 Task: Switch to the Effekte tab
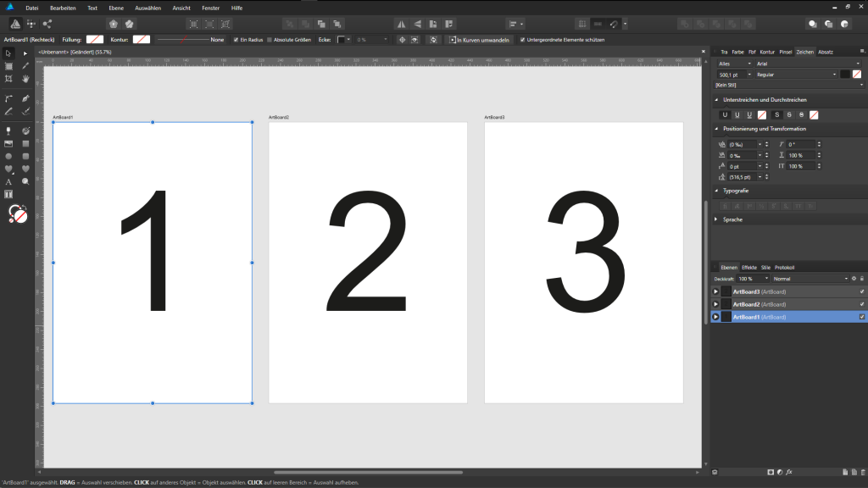[749, 266]
